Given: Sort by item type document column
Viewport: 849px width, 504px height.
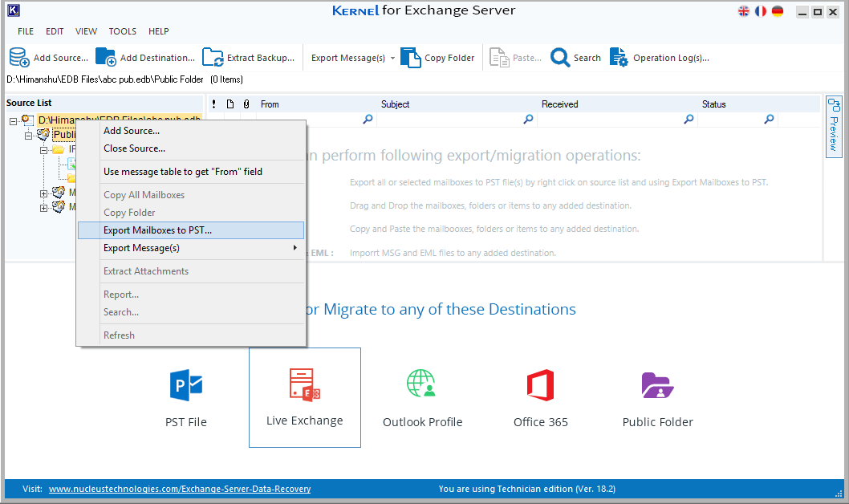Looking at the screenshot, I should 230,104.
